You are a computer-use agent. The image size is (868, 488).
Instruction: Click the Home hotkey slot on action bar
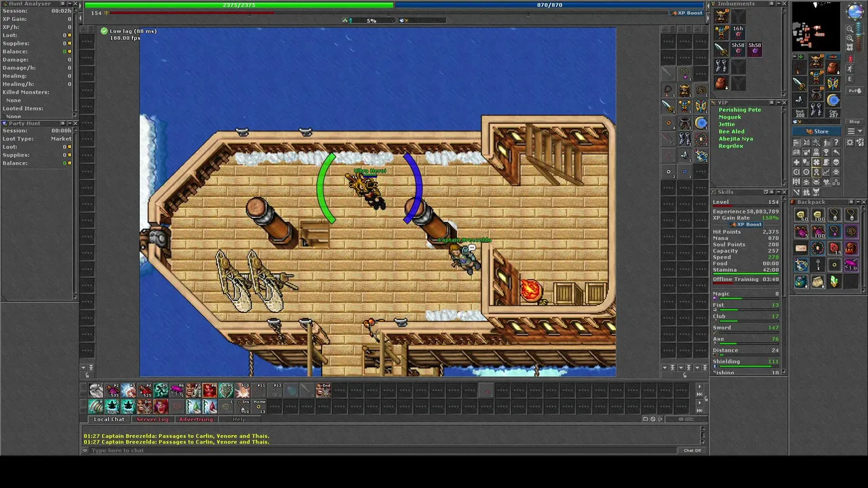tap(260, 406)
